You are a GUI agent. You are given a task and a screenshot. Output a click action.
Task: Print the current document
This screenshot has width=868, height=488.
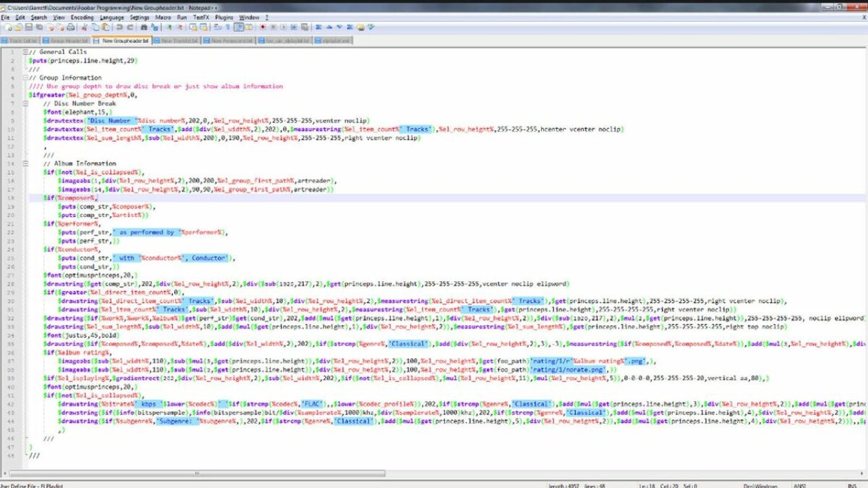click(x=72, y=28)
